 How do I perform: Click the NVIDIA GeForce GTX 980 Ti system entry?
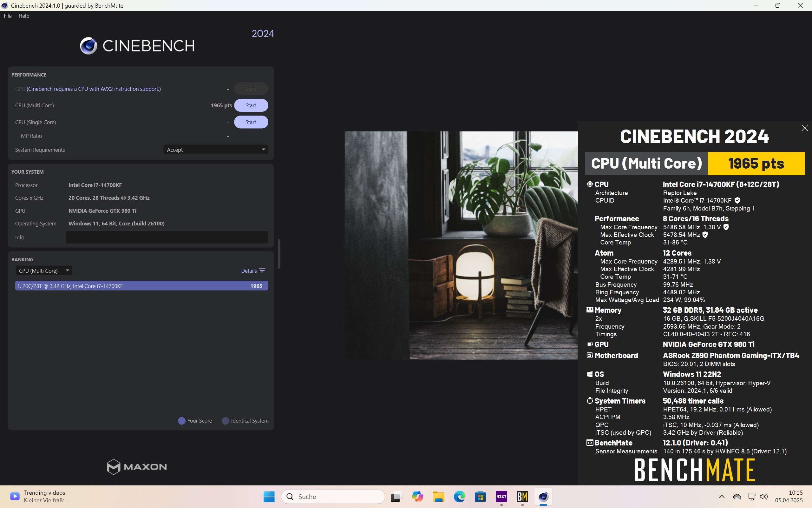tap(102, 211)
